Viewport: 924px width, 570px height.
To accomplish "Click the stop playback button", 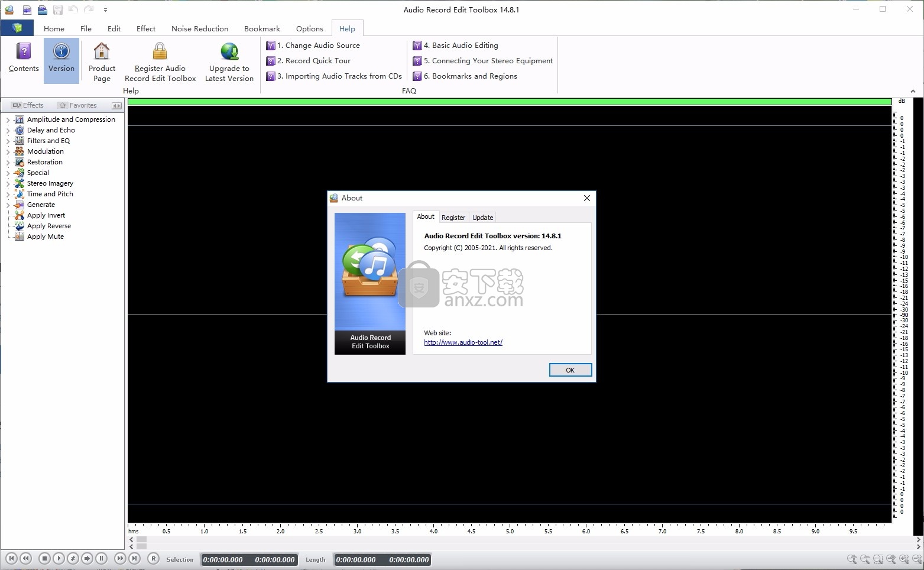I will click(x=44, y=558).
